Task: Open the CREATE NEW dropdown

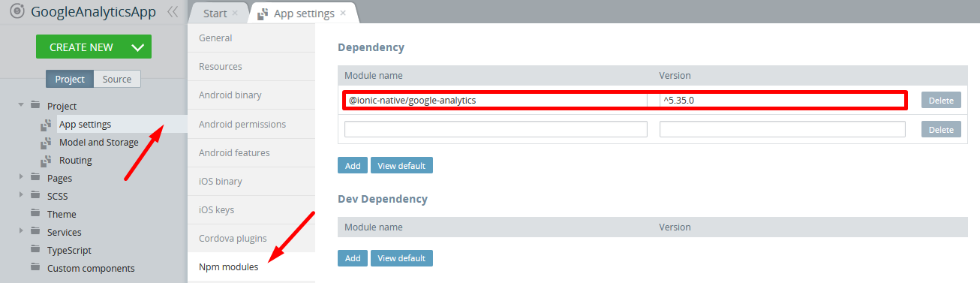Action: [x=137, y=47]
